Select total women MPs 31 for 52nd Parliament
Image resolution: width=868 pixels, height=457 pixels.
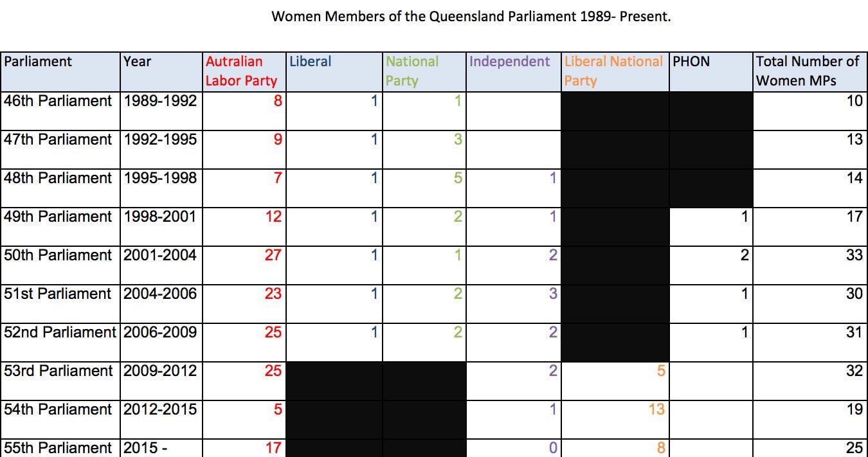pyautogui.click(x=854, y=332)
